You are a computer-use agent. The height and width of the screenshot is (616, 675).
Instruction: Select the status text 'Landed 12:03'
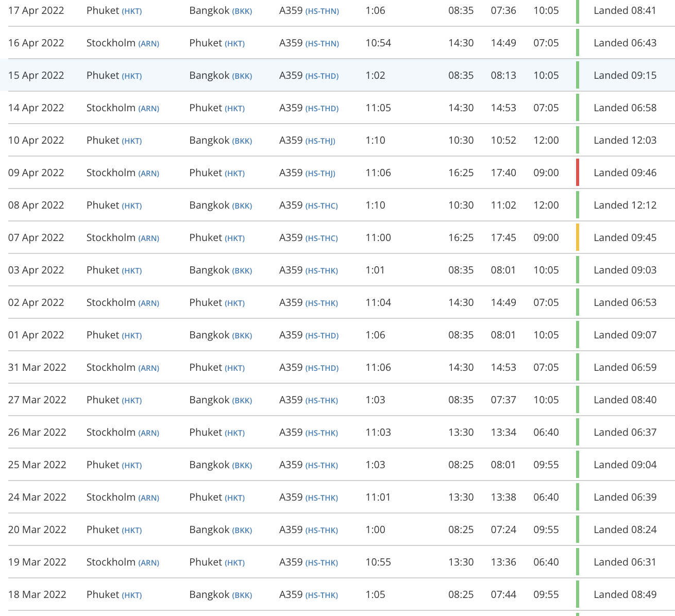(625, 140)
